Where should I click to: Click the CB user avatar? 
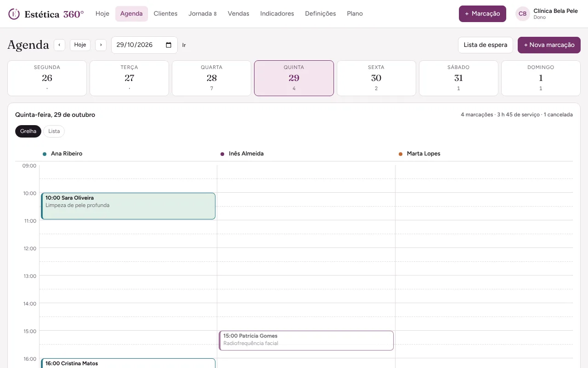tap(522, 14)
